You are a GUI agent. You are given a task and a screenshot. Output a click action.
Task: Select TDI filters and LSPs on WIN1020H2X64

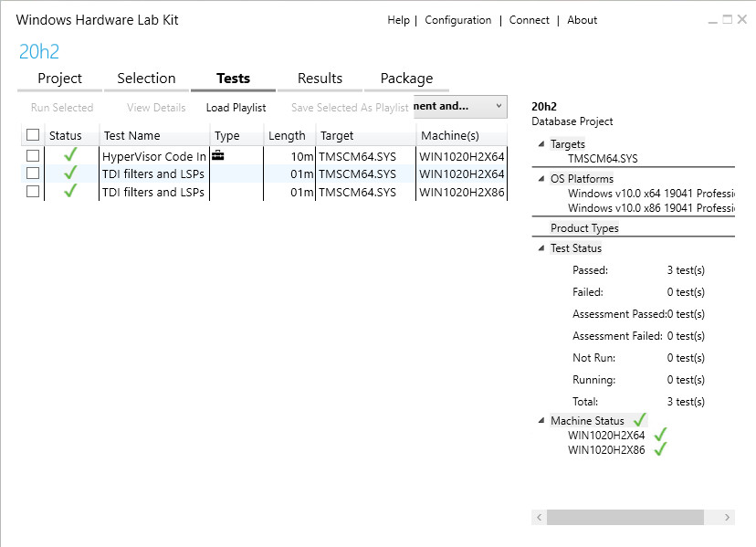click(153, 174)
